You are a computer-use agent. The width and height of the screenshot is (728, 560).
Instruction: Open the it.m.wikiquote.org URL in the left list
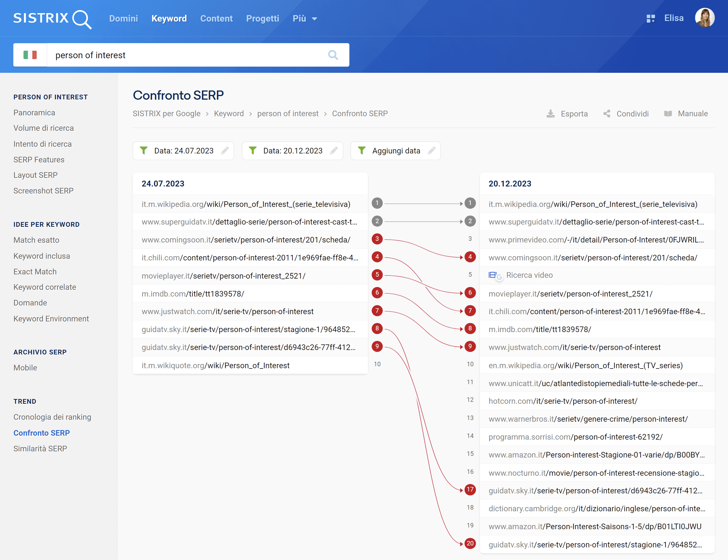(216, 366)
